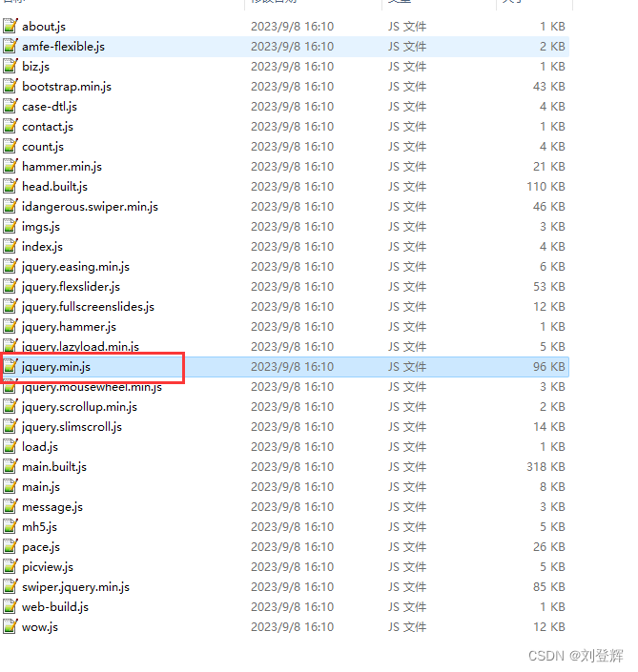Select the picview.js file name
The image size is (638, 672).
pos(48,567)
